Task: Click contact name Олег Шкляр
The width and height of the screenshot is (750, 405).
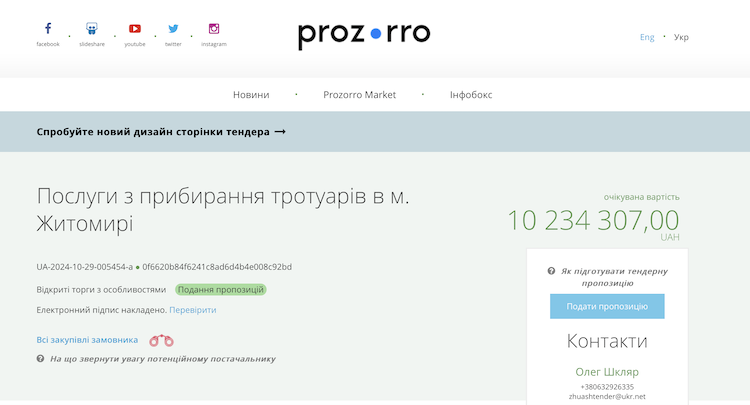Action: click(607, 372)
